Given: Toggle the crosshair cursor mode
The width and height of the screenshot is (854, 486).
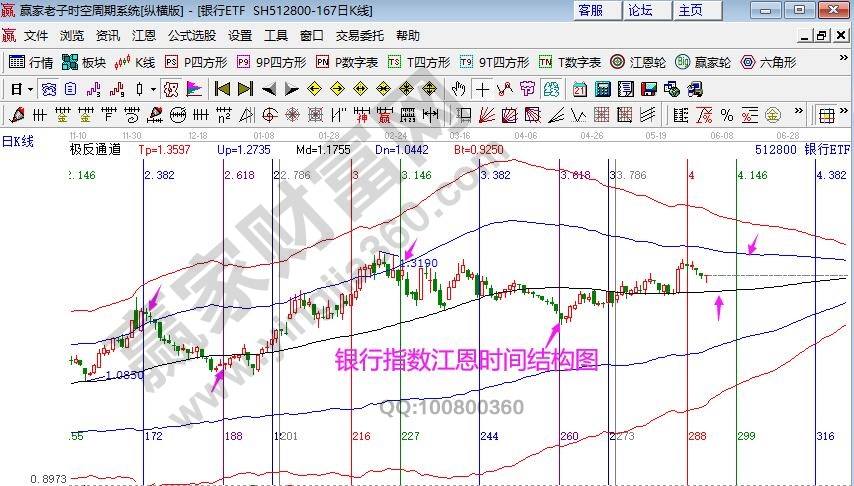Looking at the screenshot, I should [x=483, y=88].
